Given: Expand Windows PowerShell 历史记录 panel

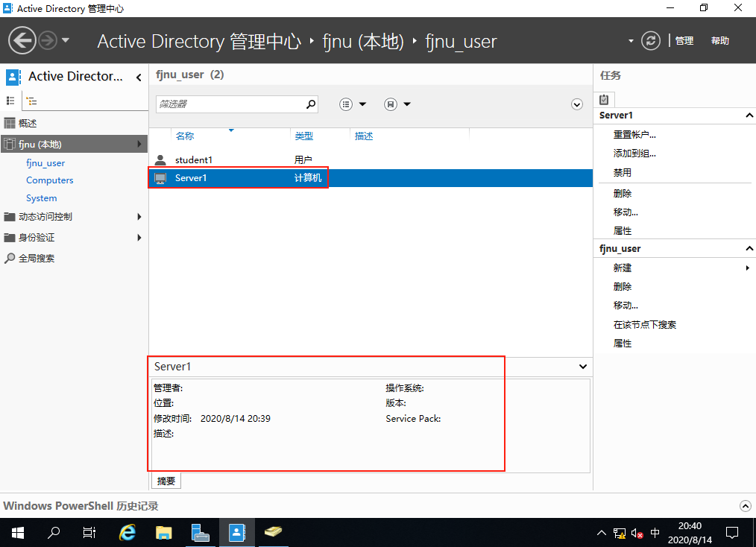Looking at the screenshot, I should point(745,506).
